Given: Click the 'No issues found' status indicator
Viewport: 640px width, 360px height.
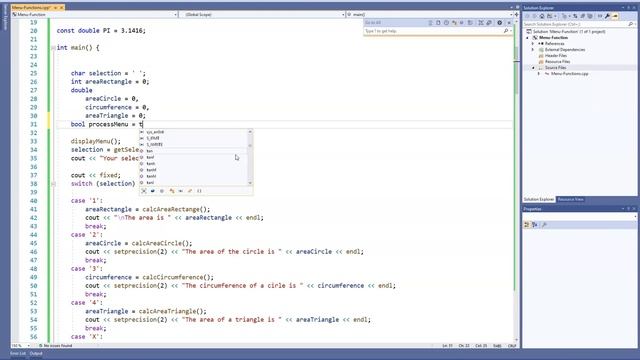Looking at the screenshot, I should click(56, 346).
